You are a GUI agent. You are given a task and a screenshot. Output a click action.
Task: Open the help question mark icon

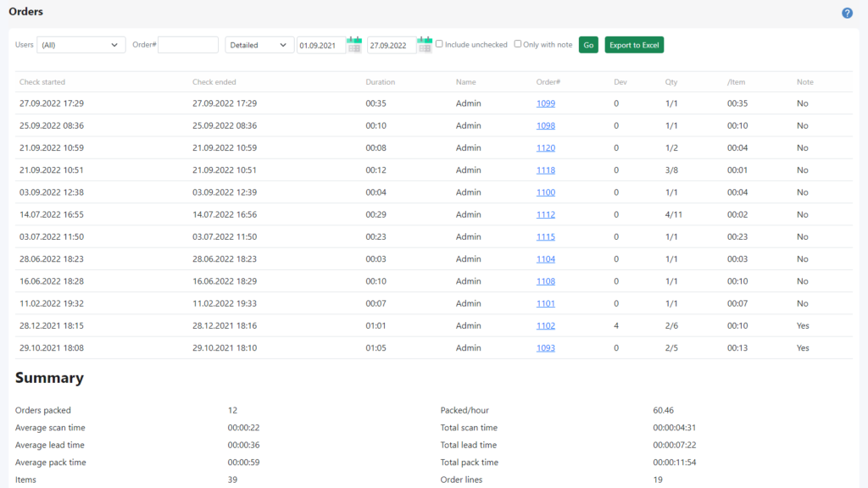point(847,14)
